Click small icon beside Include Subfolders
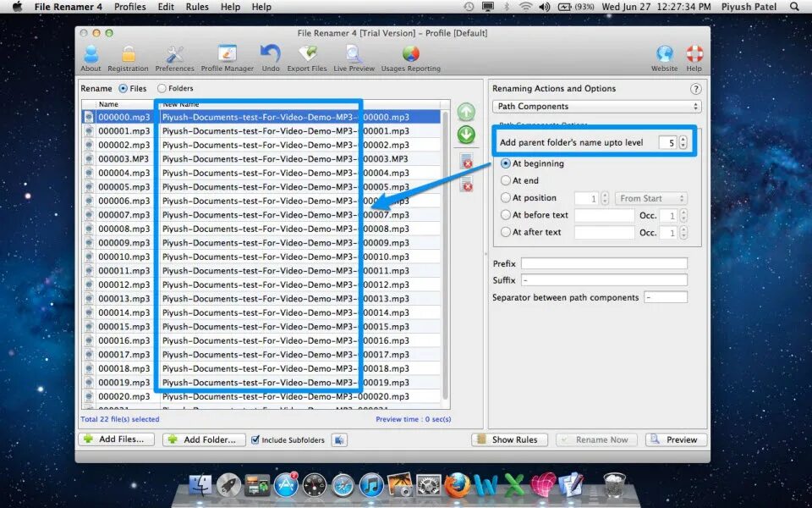812x508 pixels. (x=339, y=439)
